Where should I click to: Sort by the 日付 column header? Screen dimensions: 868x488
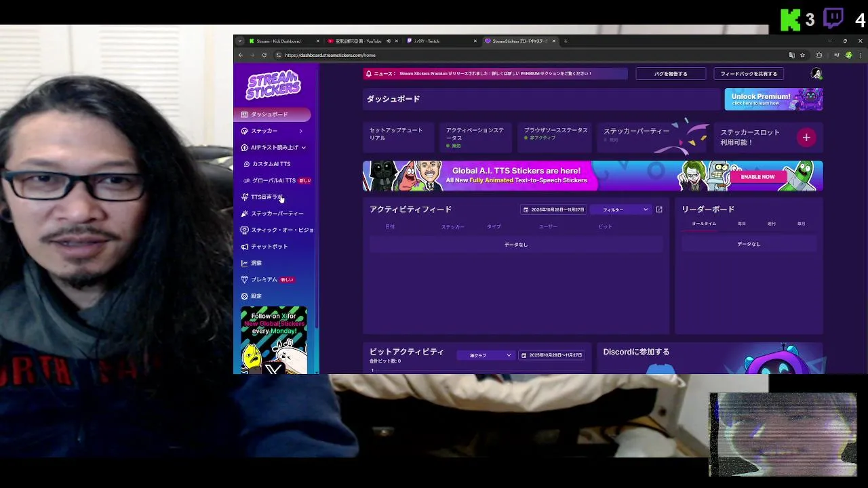coord(390,226)
